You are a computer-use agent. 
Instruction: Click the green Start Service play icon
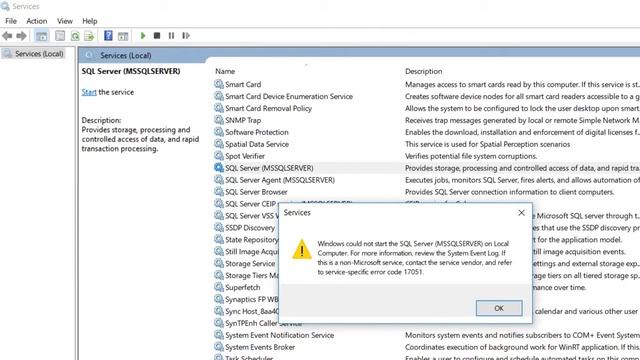click(x=143, y=36)
